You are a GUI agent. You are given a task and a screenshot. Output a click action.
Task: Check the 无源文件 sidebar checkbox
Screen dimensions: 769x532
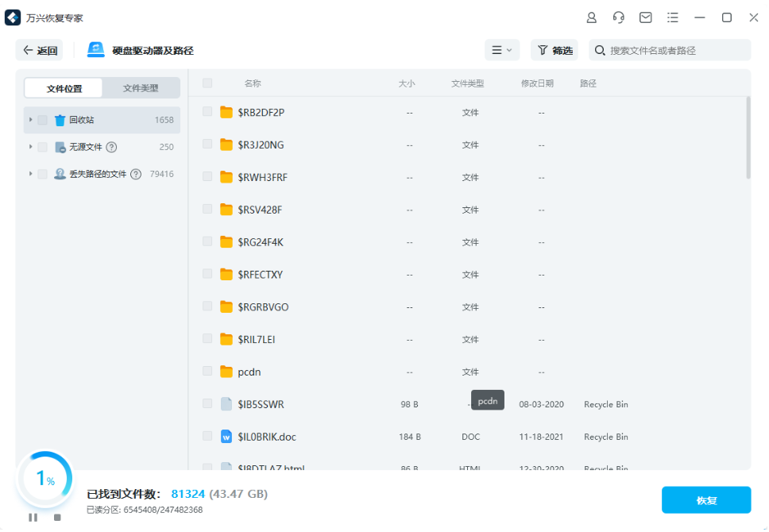click(43, 147)
